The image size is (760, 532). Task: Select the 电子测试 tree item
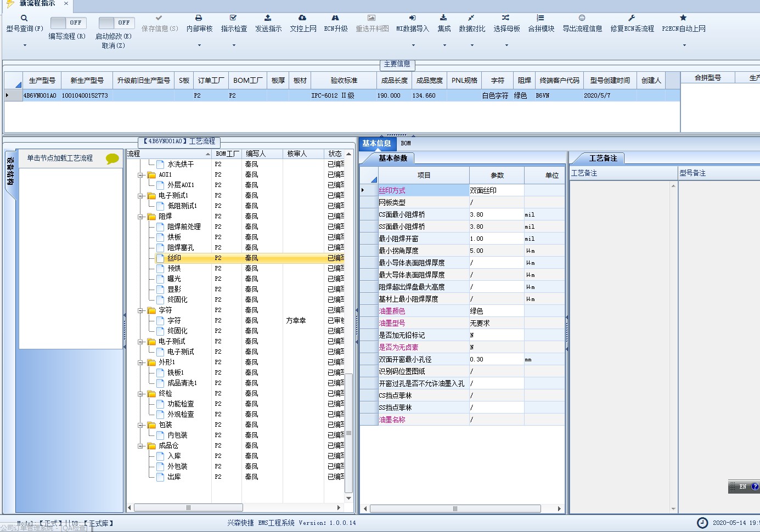(x=181, y=352)
